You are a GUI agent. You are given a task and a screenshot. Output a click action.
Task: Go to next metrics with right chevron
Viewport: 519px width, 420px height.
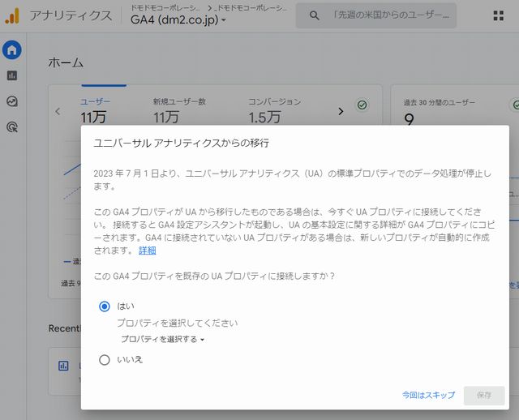(341, 112)
